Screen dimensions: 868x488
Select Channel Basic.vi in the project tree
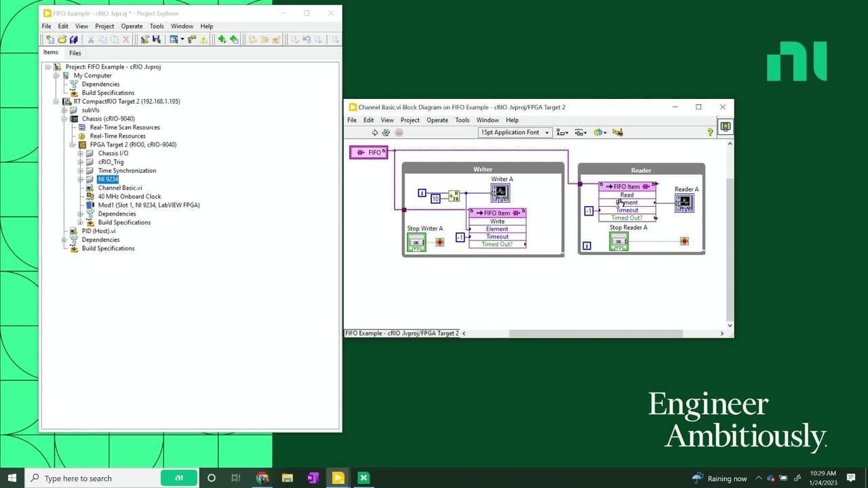click(x=120, y=188)
